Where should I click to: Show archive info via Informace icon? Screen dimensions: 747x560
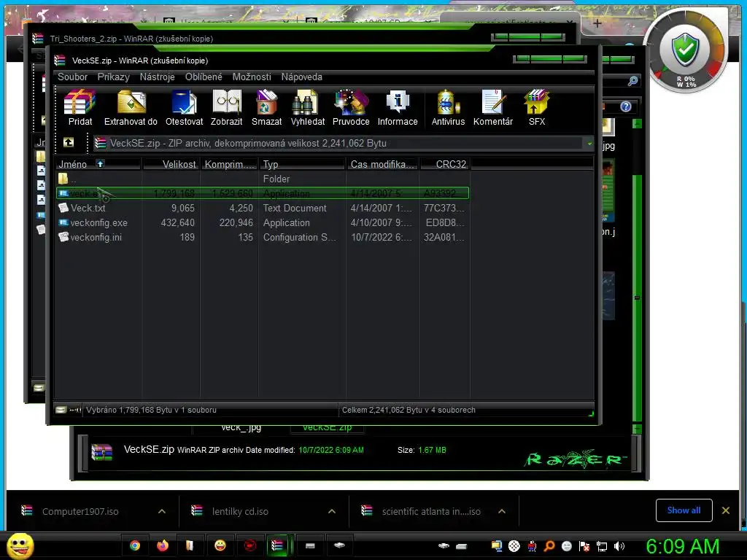[x=398, y=108]
